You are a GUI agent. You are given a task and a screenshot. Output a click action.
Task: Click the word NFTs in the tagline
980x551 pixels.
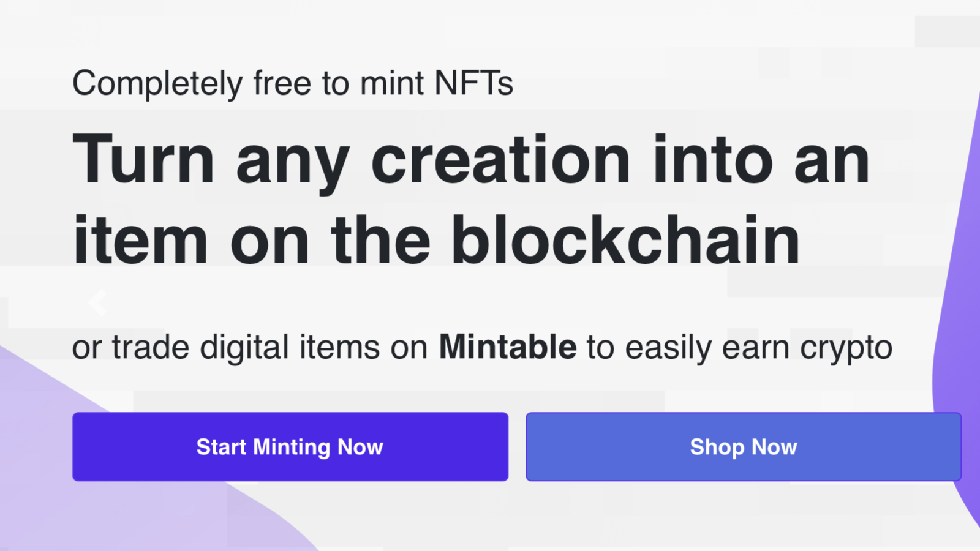473,83
